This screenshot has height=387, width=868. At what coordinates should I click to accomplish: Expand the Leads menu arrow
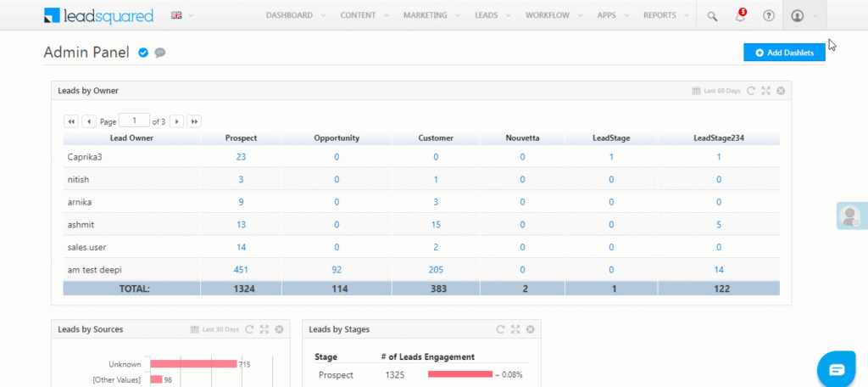pos(509,16)
